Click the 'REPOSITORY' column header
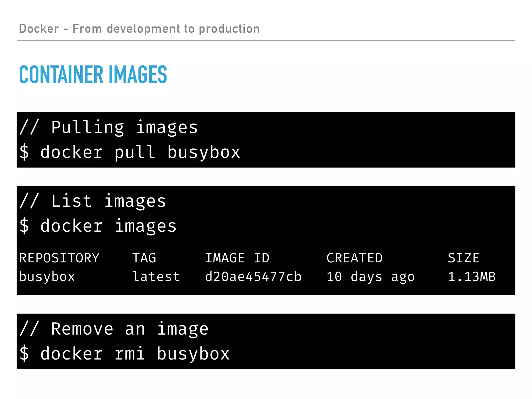 pos(59,258)
